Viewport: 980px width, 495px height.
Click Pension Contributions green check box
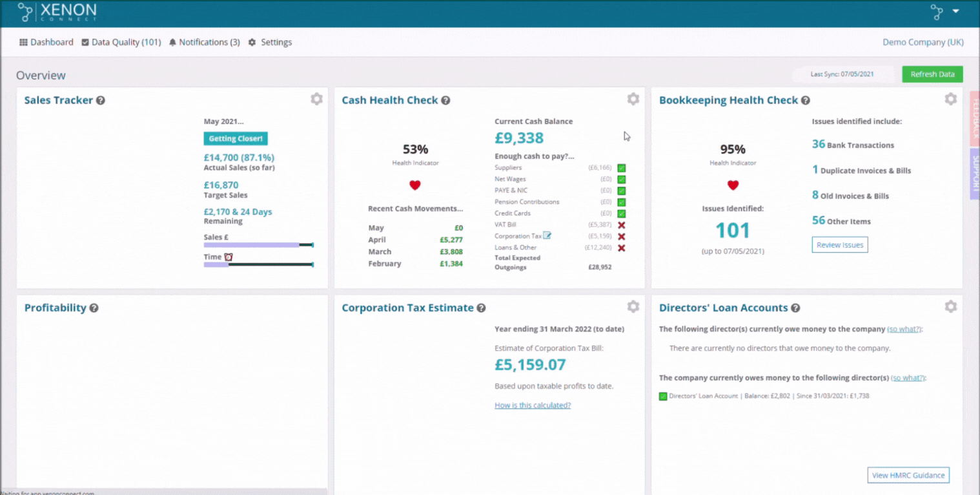click(622, 202)
